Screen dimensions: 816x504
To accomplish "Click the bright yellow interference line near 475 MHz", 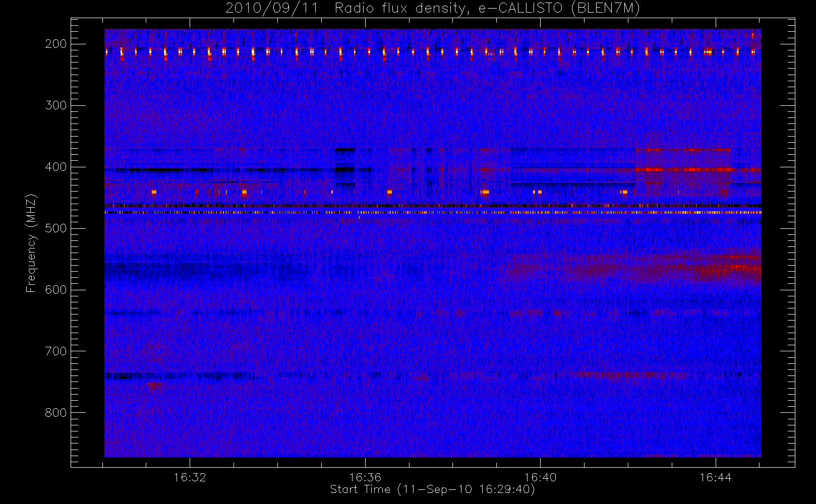I will 433,213.
